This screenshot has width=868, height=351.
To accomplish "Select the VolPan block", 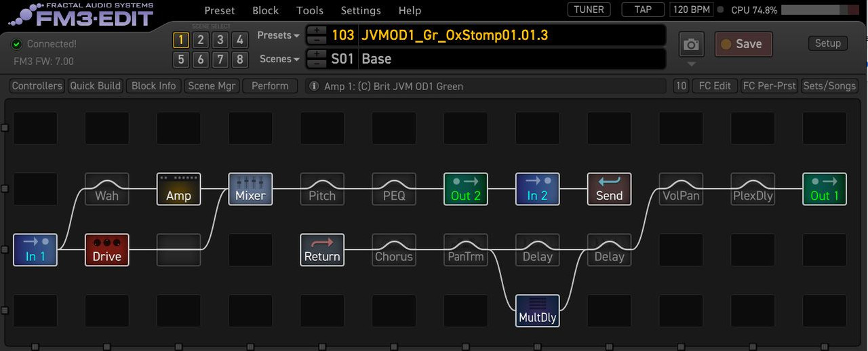I will coord(681,189).
